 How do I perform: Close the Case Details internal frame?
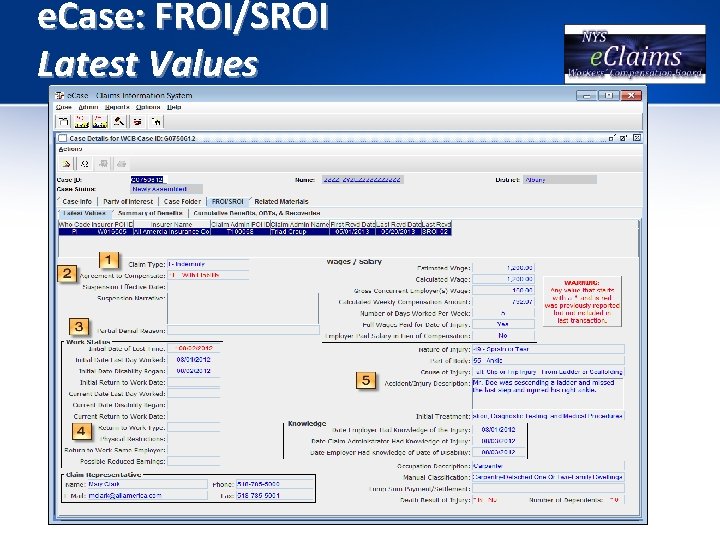click(x=636, y=138)
